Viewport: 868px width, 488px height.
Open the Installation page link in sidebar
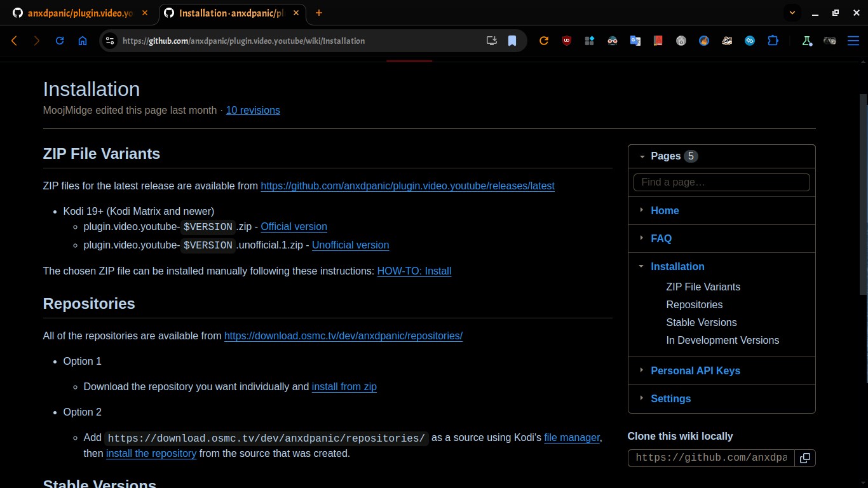click(x=677, y=266)
